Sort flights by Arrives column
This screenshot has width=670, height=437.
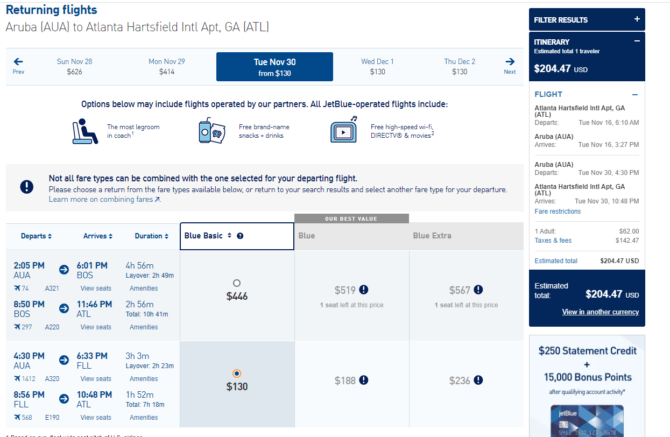point(98,236)
